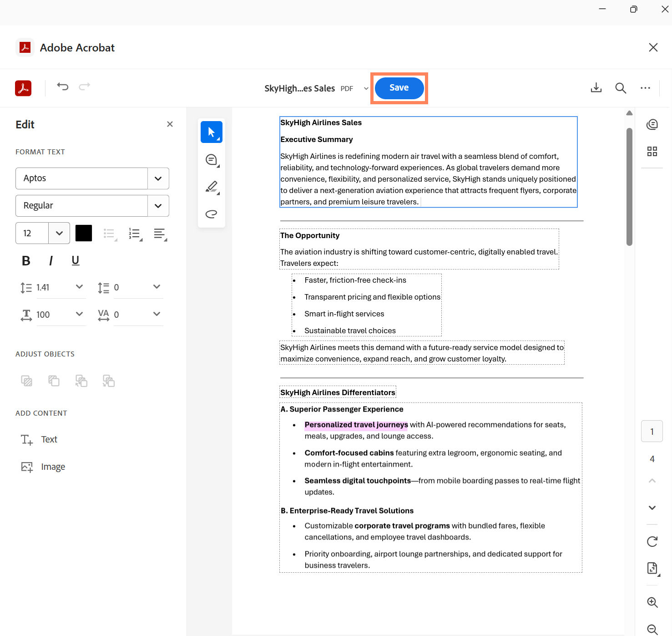This screenshot has width=672, height=636.
Task: Add Text content to the PDF
Action: (x=39, y=439)
